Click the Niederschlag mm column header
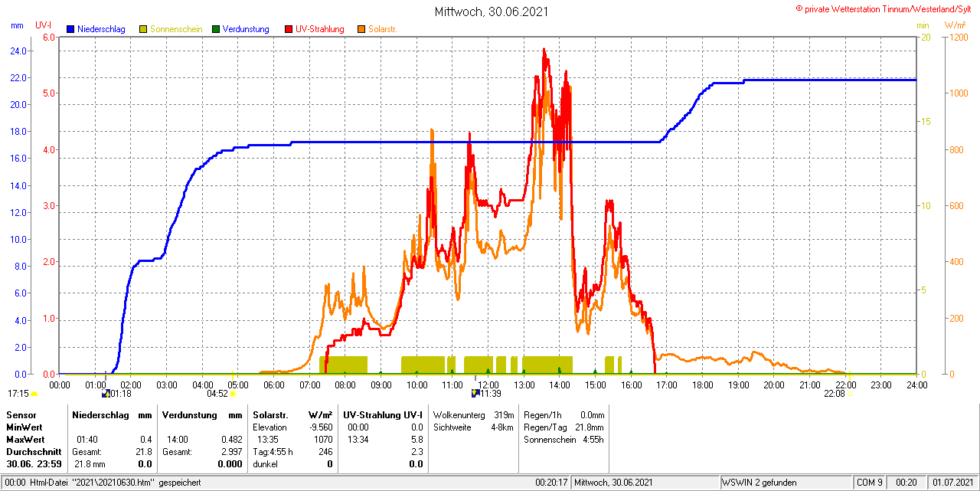The image size is (980, 491). 113,415
